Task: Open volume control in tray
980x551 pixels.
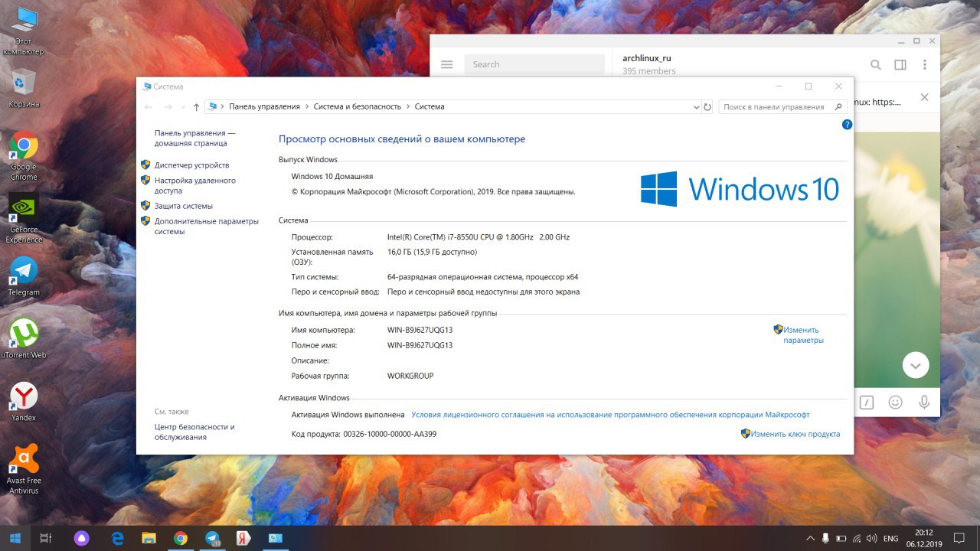Action: [x=873, y=538]
